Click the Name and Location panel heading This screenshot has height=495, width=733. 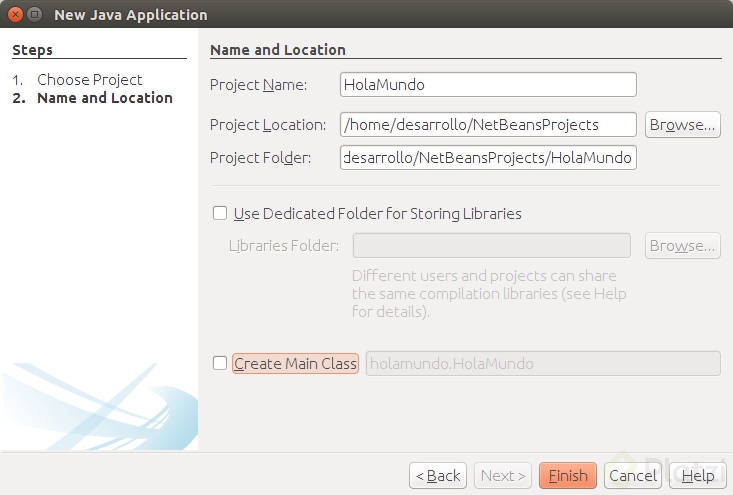[x=278, y=50]
